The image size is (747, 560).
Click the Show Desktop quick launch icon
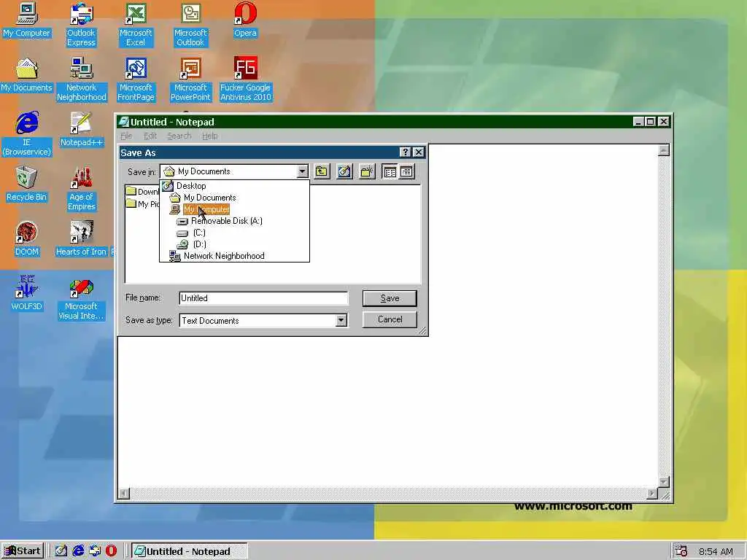[61, 551]
